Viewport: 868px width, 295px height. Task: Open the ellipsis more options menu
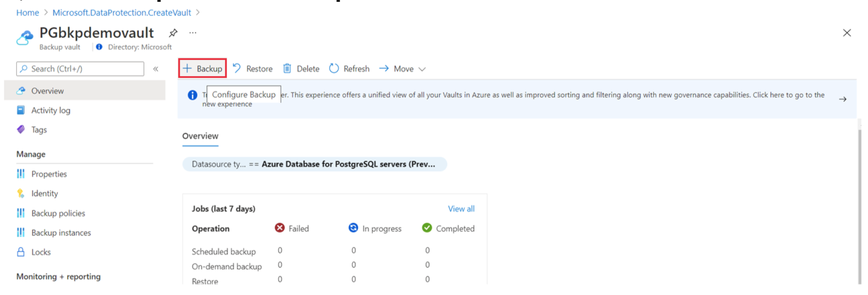click(x=193, y=33)
